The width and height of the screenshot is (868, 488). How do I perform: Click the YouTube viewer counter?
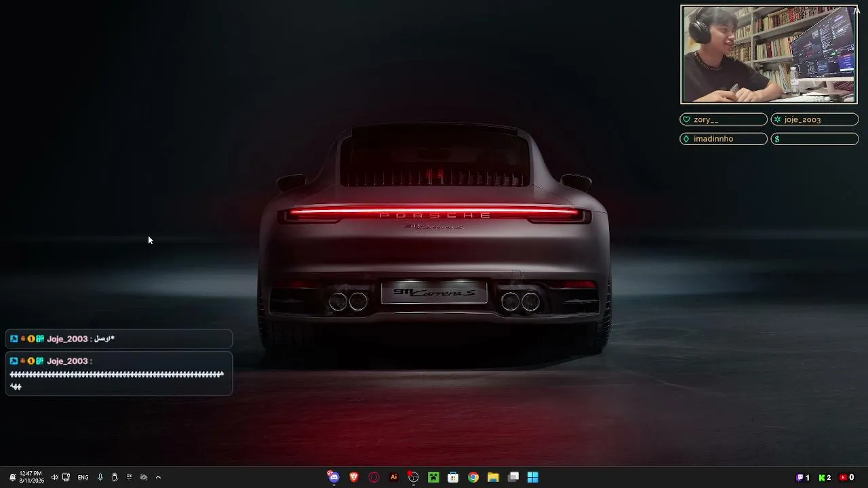(846, 477)
